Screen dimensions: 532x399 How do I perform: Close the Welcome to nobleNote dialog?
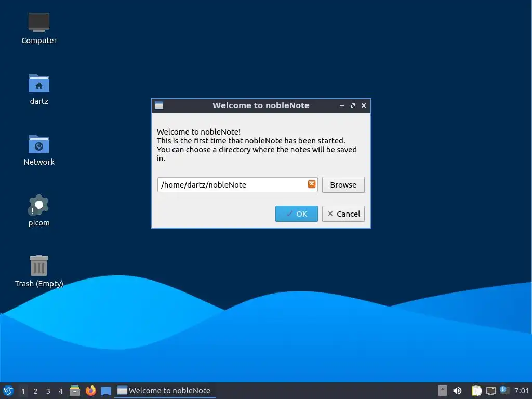click(363, 105)
